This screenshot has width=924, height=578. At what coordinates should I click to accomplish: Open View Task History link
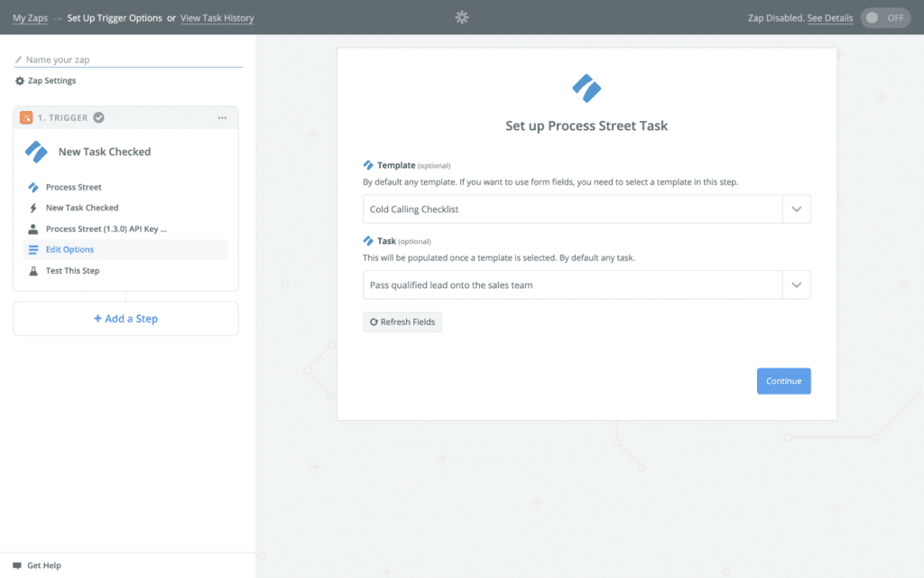tap(217, 18)
